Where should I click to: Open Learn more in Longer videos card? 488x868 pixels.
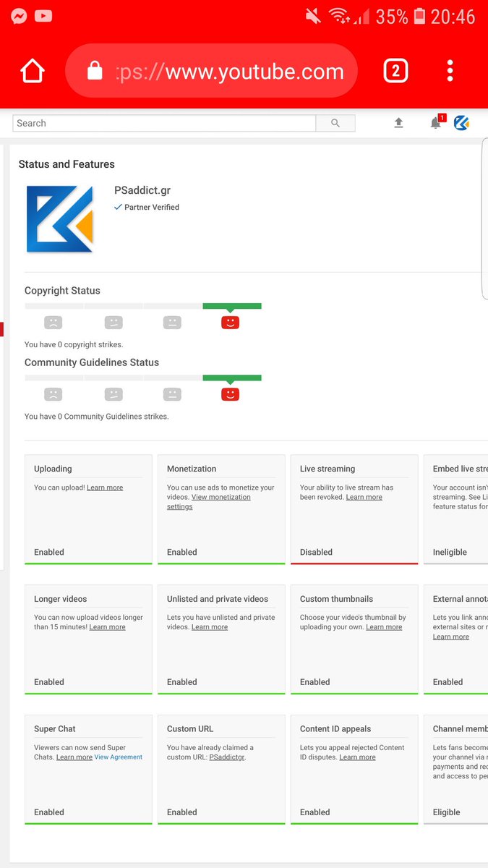tap(107, 627)
